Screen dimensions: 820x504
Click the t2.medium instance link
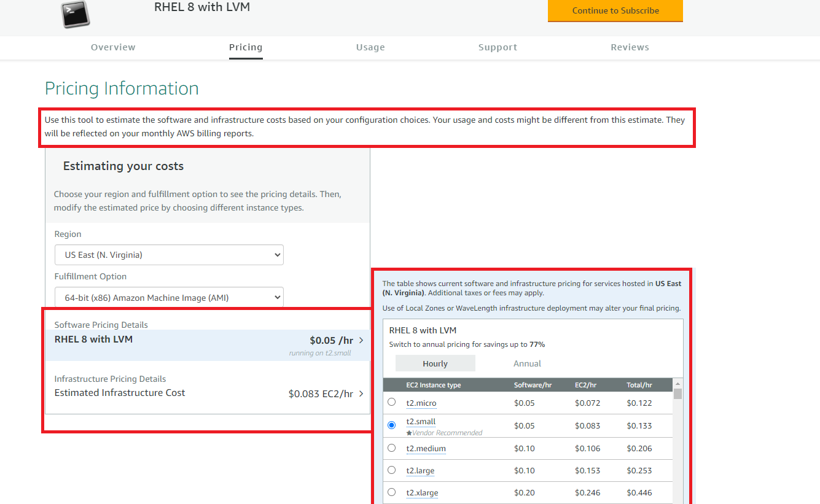coord(426,449)
